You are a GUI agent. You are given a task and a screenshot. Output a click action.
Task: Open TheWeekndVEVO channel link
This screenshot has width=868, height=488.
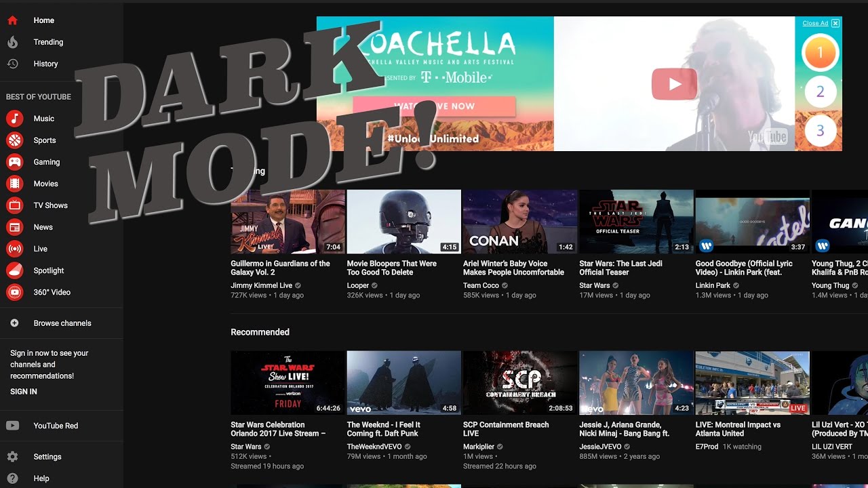tap(374, 447)
